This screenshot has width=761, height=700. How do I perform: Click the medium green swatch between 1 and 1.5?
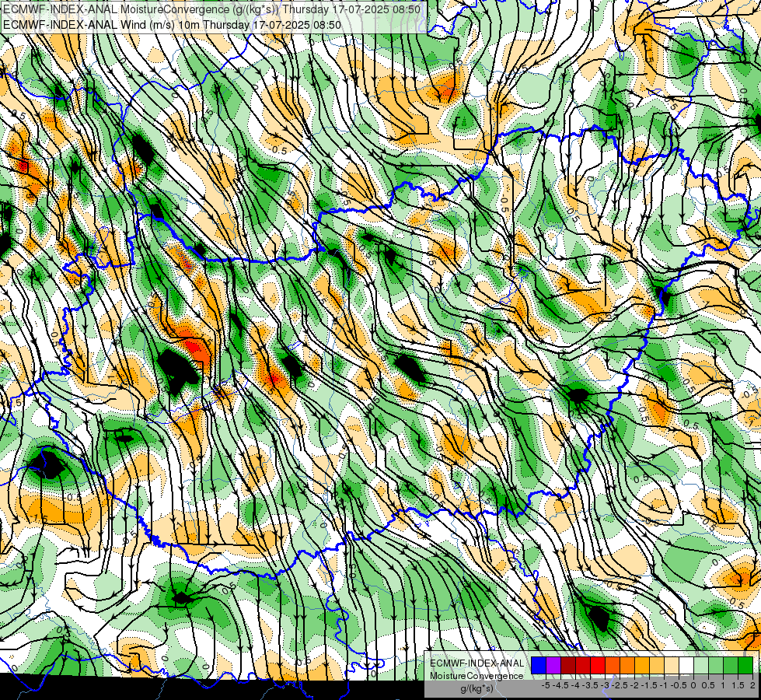731,666
